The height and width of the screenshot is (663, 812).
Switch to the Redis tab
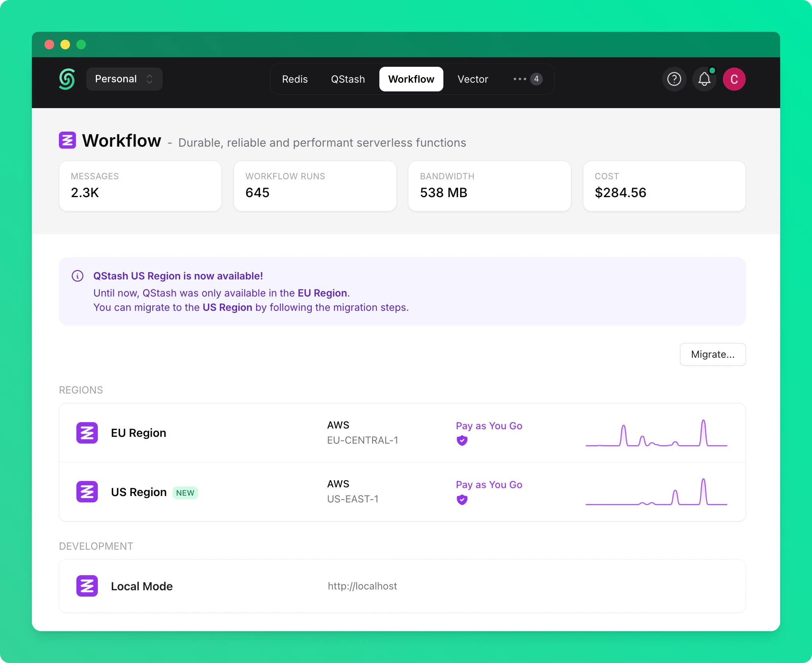(x=295, y=79)
